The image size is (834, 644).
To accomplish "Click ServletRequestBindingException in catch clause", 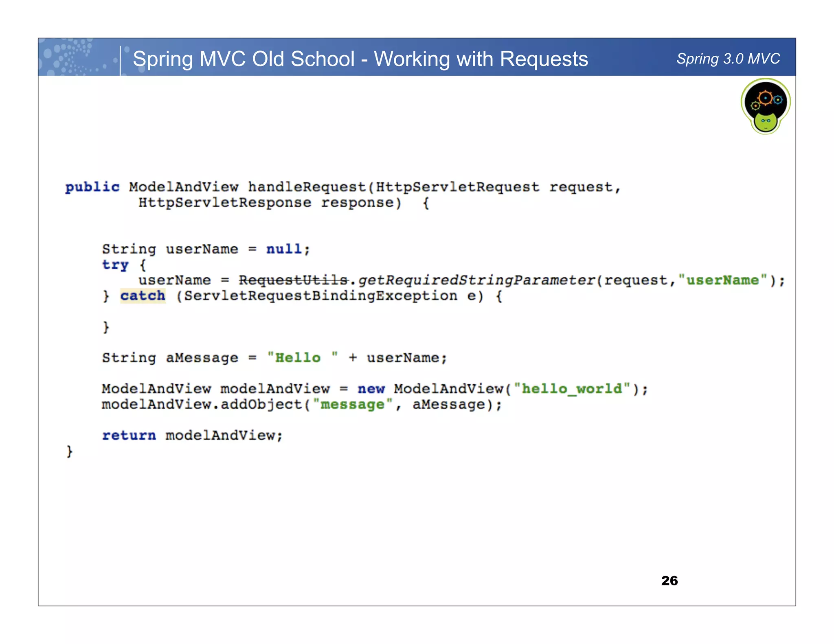I will [320, 296].
